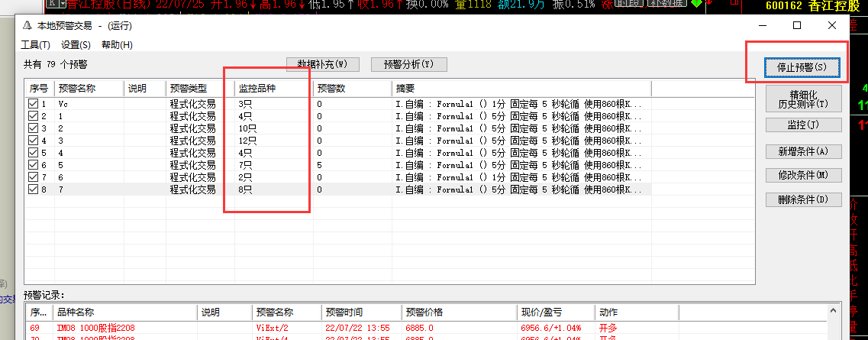Delete condition with 删除条件(D)

[804, 199]
